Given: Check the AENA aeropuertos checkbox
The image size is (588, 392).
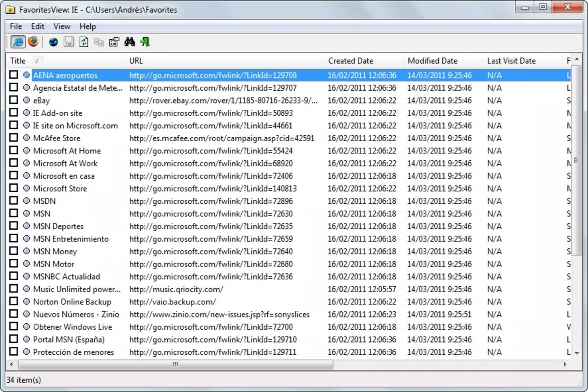Looking at the screenshot, I should point(14,74).
